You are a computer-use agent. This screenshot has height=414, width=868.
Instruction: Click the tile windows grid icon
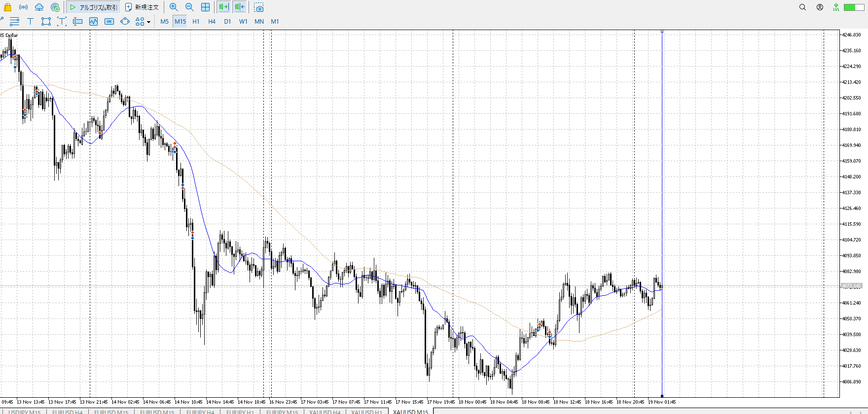[x=205, y=7]
